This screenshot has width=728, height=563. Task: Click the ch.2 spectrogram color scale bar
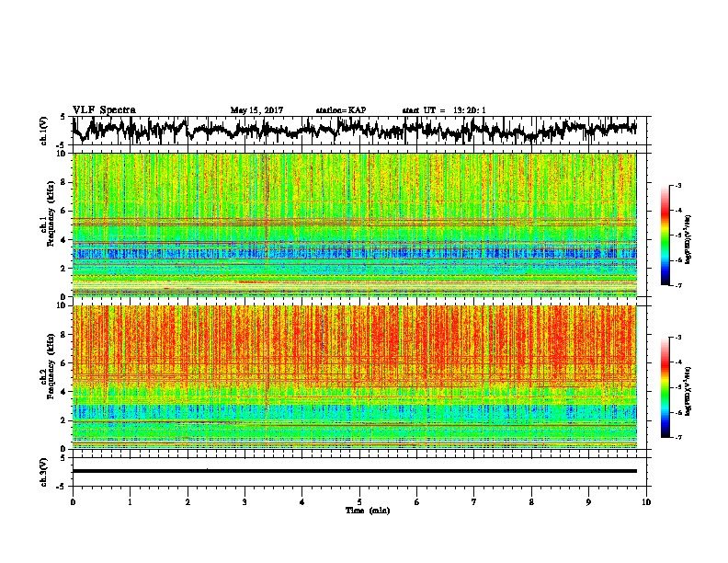(x=665, y=387)
